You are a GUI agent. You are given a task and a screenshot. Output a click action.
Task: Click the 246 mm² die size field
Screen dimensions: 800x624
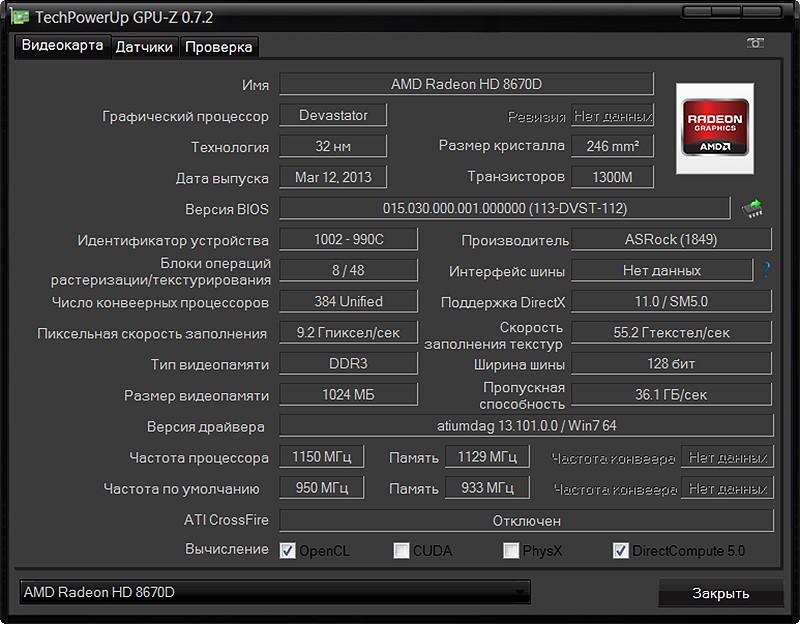click(612, 146)
